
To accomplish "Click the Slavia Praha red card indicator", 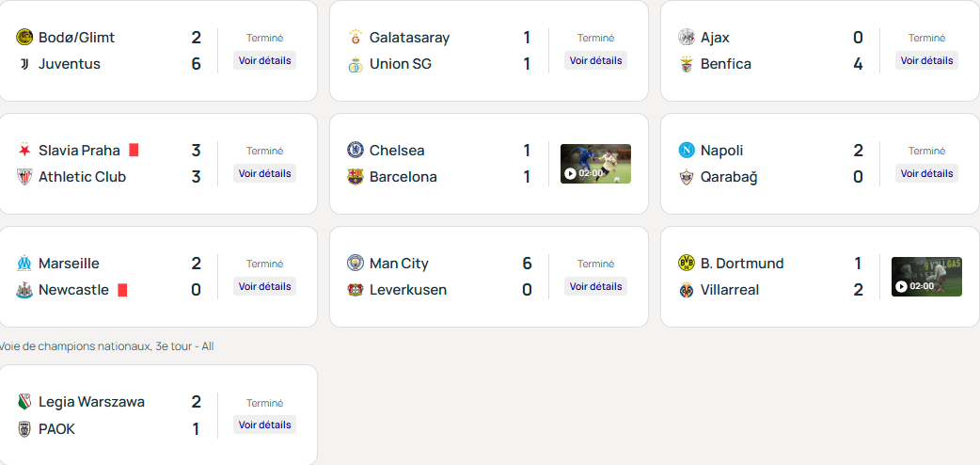I will point(134,151).
